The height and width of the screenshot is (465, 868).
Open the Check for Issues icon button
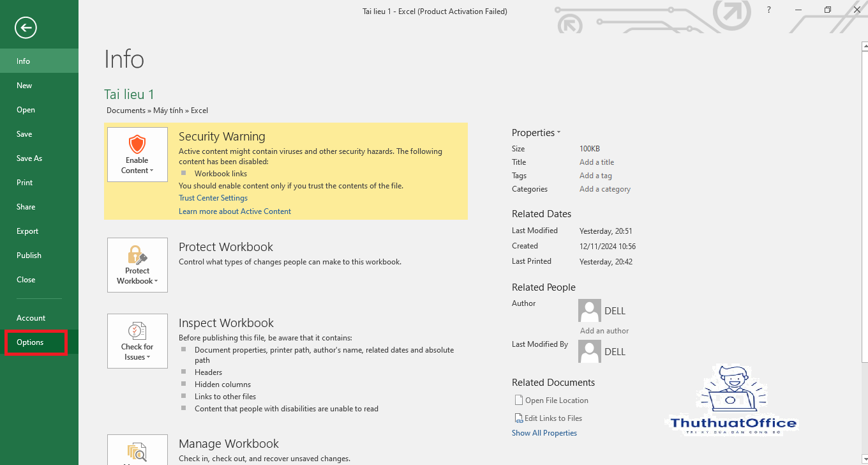click(137, 341)
